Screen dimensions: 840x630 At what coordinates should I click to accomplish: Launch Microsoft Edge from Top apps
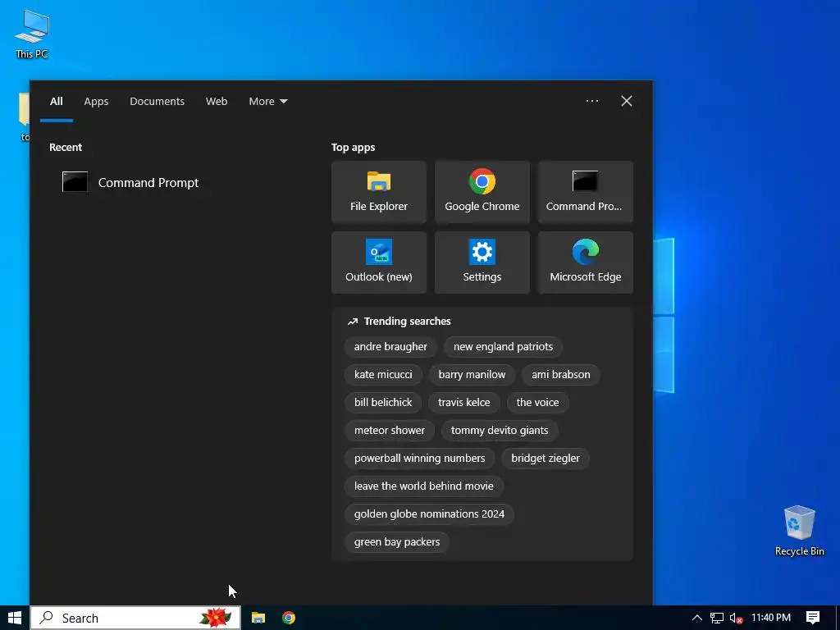(x=586, y=262)
